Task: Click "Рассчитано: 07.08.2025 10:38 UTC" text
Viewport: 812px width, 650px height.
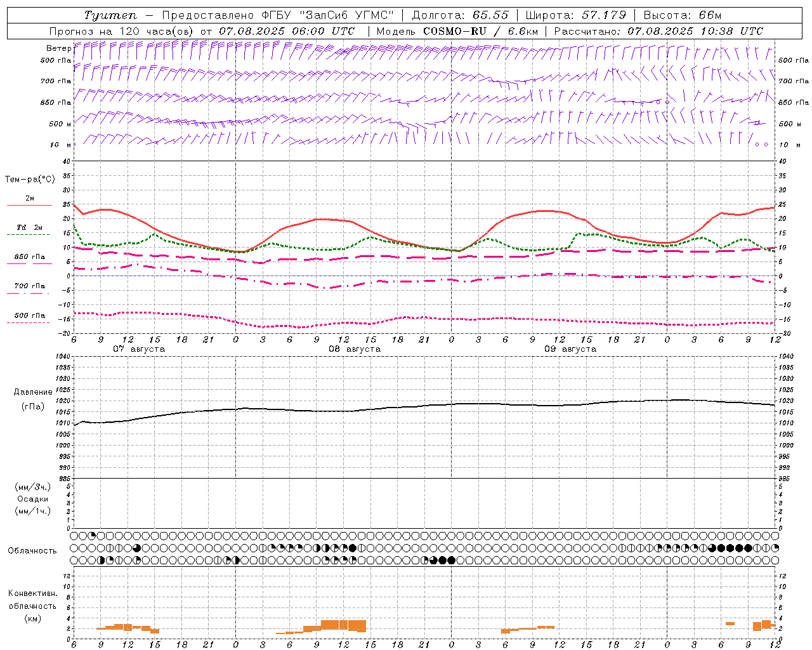Action: pos(658,31)
